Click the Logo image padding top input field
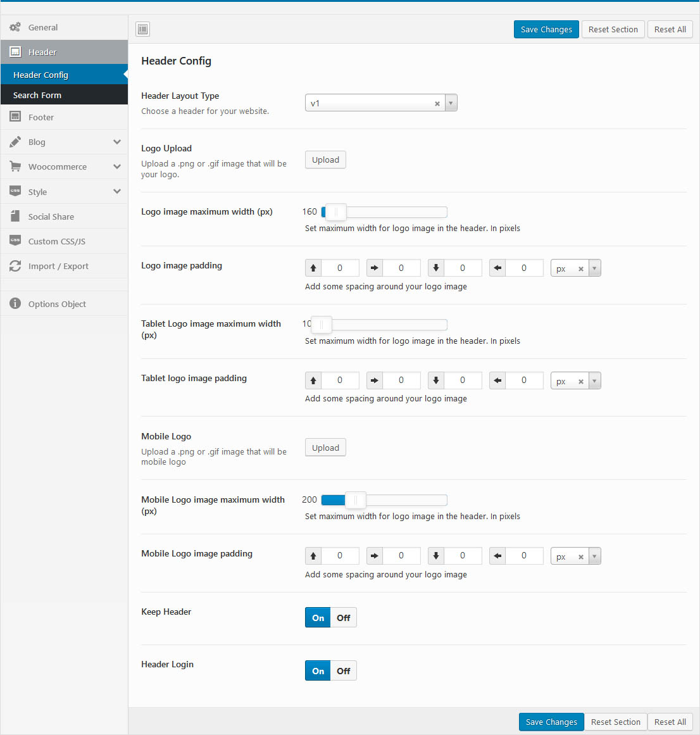 point(340,268)
